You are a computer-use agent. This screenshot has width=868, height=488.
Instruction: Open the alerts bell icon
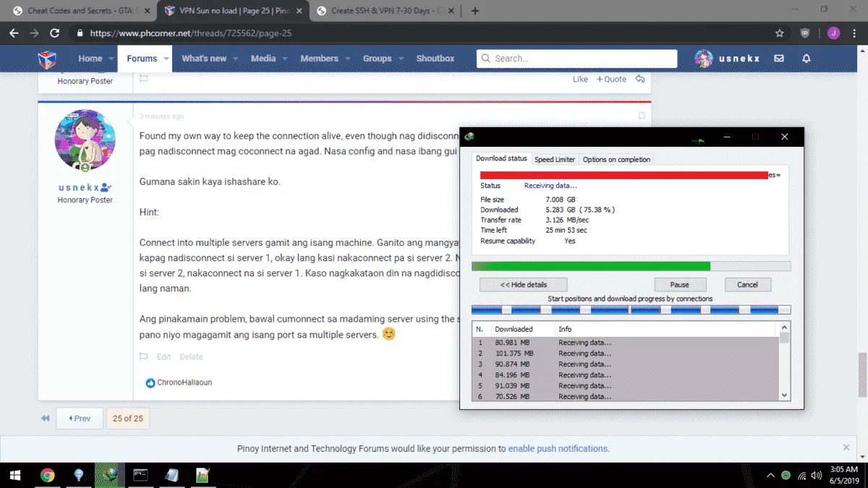807,59
